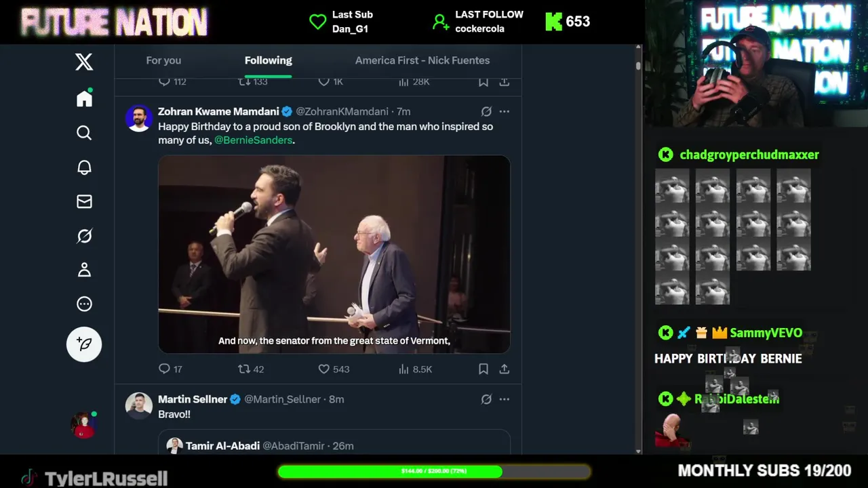
Task: Reply to Zohran Mamdani's post
Action: click(x=170, y=369)
